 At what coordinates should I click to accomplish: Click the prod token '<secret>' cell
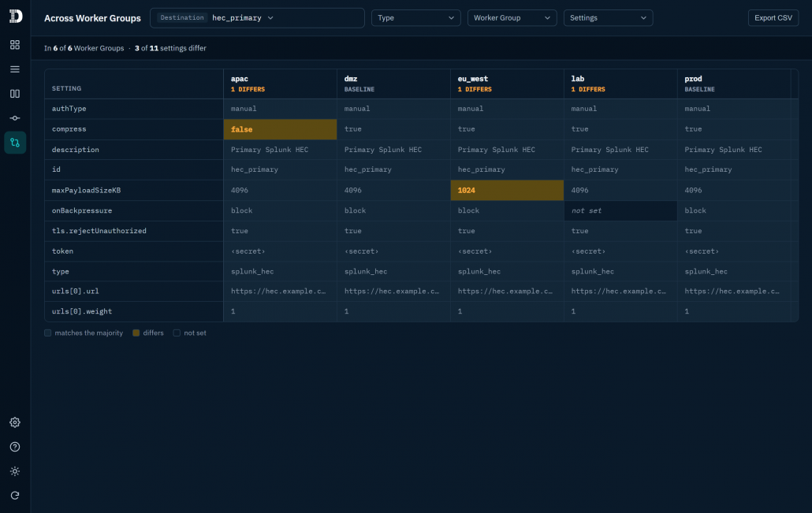(733, 251)
